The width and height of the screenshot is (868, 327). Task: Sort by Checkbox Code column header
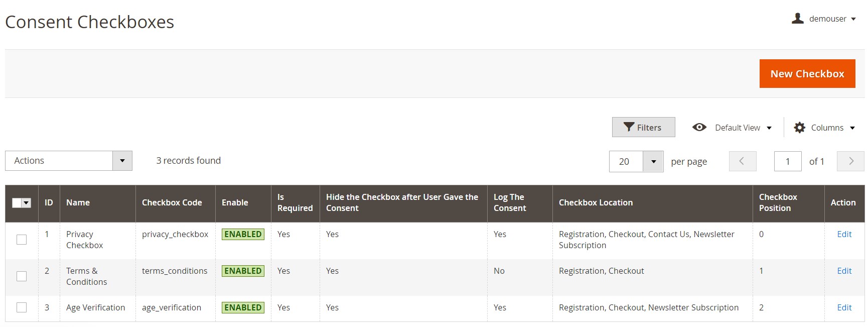176,203
